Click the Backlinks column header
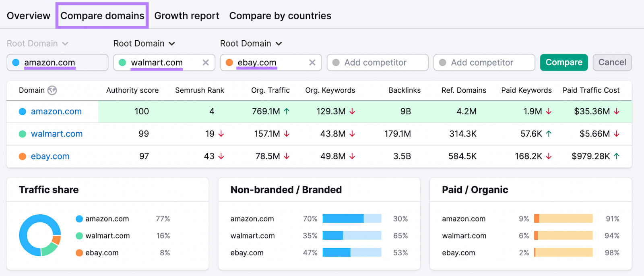The image size is (644, 276). tap(405, 90)
